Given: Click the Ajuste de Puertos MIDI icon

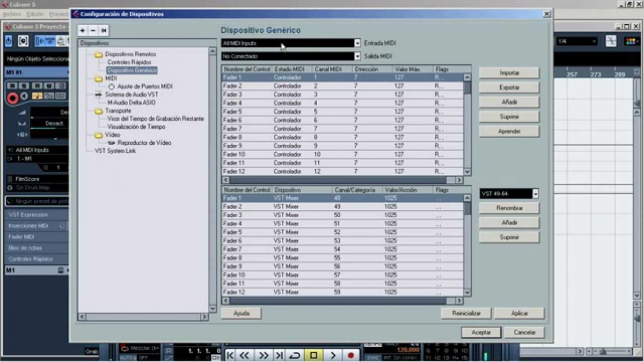Looking at the screenshot, I should [111, 86].
